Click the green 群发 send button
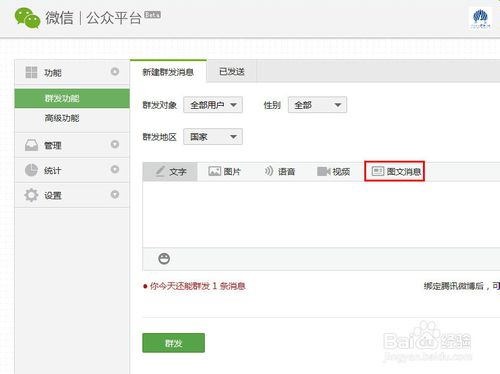The width and height of the screenshot is (500, 374). point(173,343)
